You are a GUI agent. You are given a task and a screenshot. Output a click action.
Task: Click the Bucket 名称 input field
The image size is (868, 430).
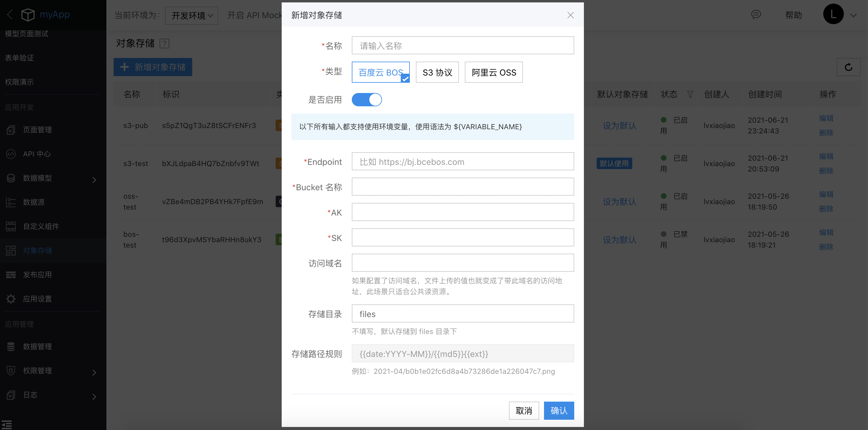click(x=463, y=187)
